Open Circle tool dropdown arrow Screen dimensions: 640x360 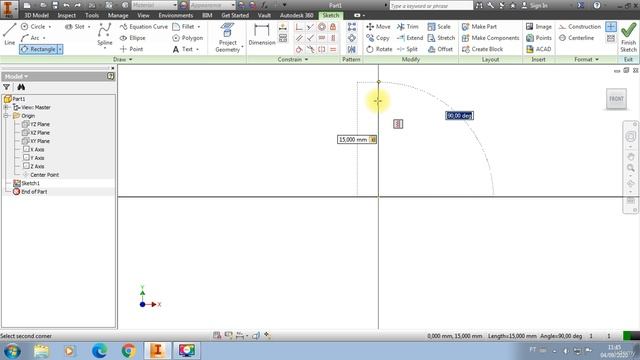point(50,27)
